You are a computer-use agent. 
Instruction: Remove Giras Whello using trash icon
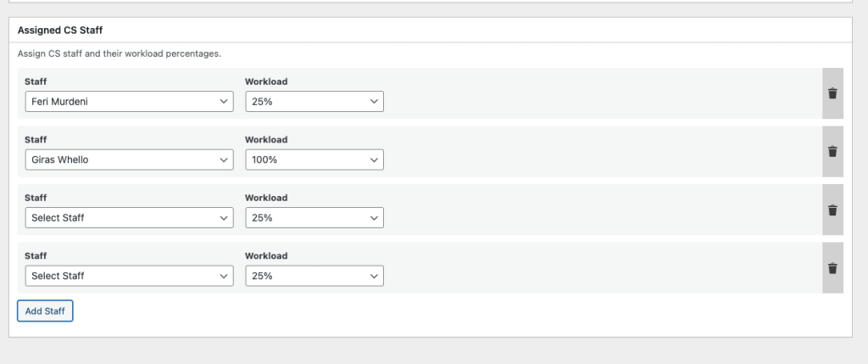coord(832,151)
